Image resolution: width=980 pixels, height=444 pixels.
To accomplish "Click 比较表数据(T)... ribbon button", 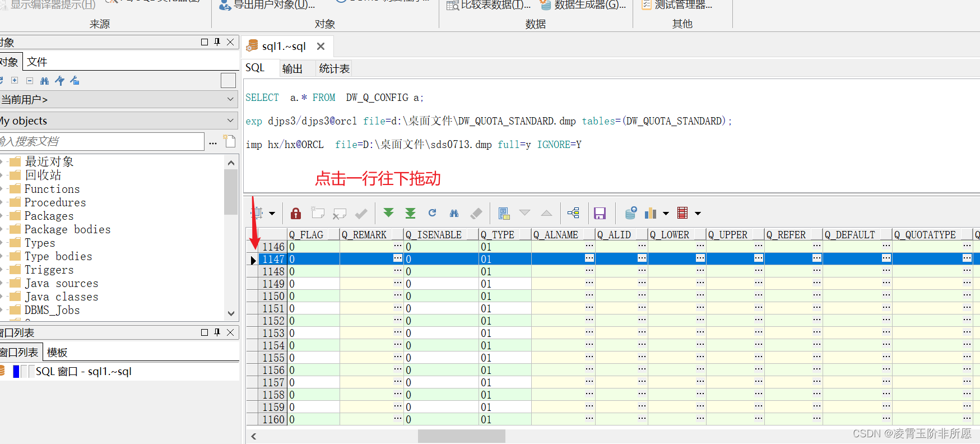I will [x=488, y=5].
